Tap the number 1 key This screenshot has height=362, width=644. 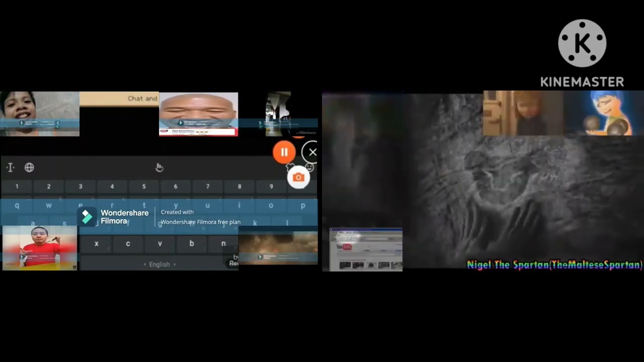17,187
